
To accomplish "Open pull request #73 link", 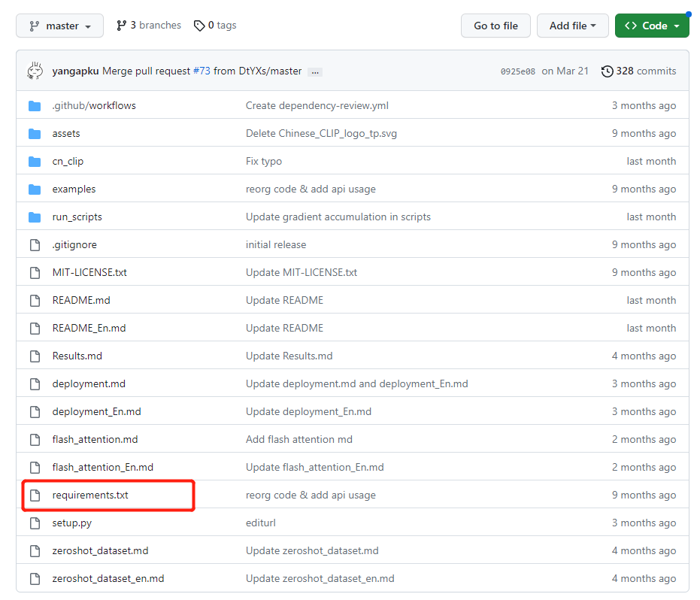I will coord(202,71).
